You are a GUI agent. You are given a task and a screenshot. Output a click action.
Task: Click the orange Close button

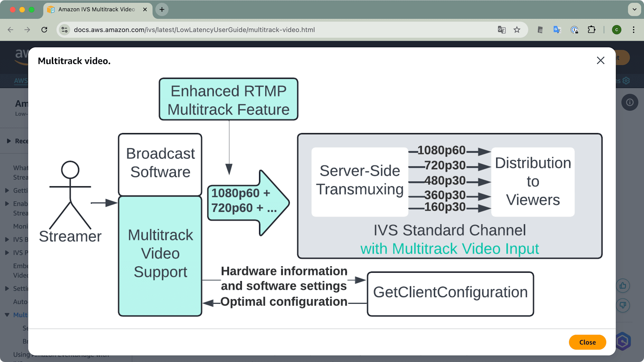coord(587,342)
